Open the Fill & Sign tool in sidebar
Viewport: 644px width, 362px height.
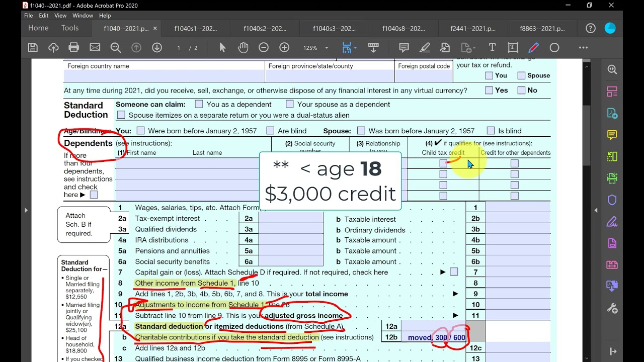coord(612,222)
